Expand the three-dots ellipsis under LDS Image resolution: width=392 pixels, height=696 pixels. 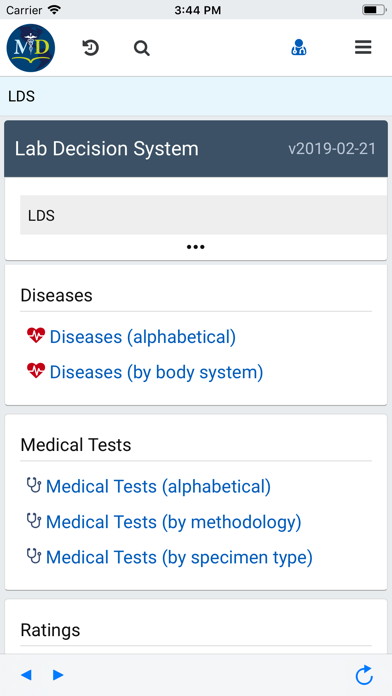[196, 247]
